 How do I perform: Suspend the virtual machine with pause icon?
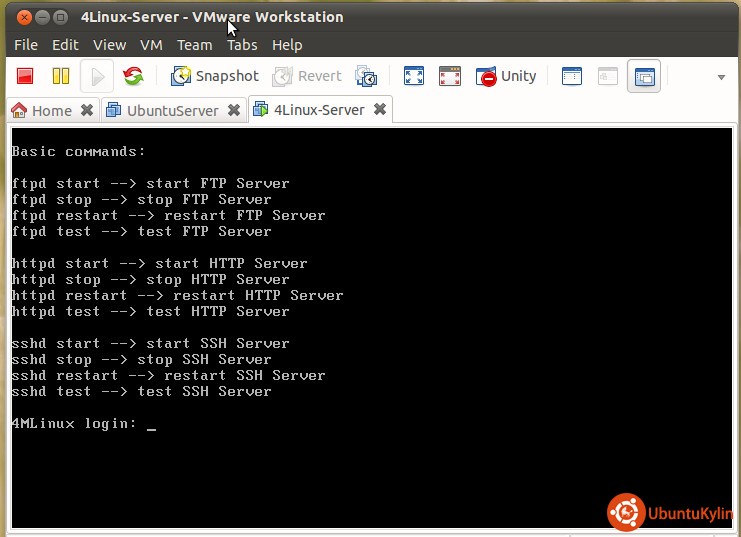[61, 76]
